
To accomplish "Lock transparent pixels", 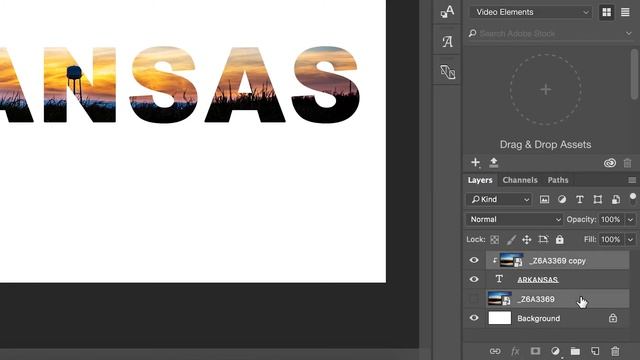I will pos(494,240).
